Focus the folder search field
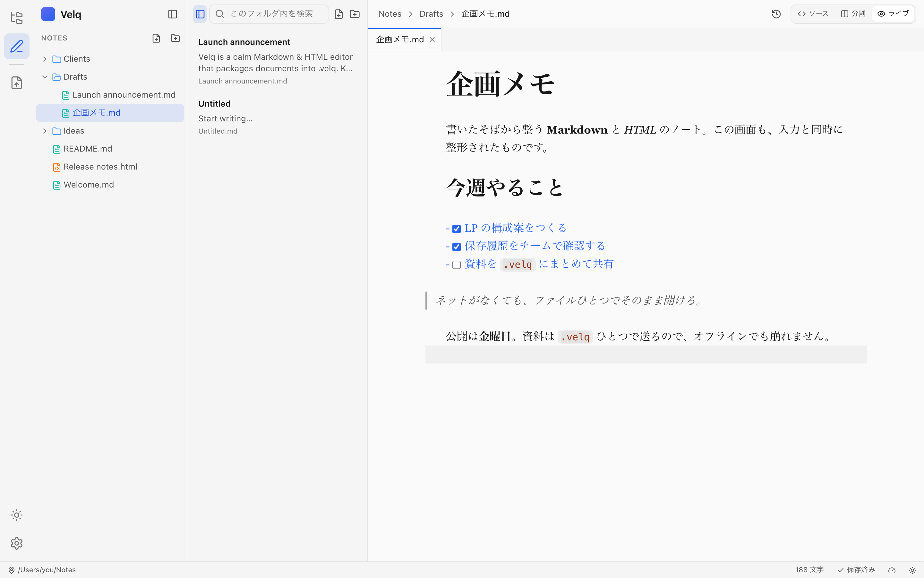924x578 pixels. pyautogui.click(x=269, y=14)
